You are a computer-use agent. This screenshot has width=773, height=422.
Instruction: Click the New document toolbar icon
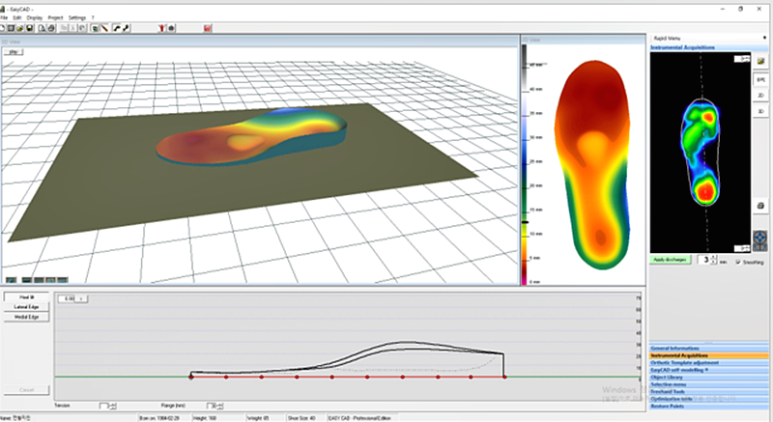click(2, 28)
